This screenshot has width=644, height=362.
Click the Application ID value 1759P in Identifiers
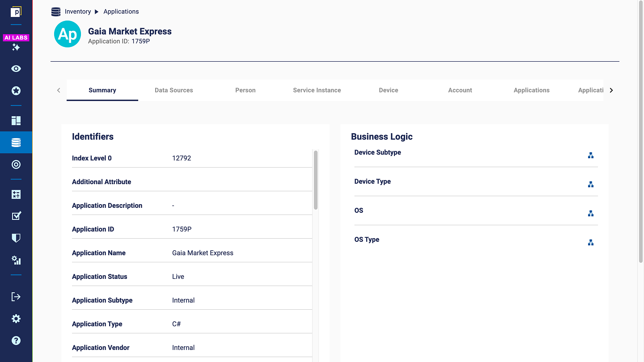(182, 229)
